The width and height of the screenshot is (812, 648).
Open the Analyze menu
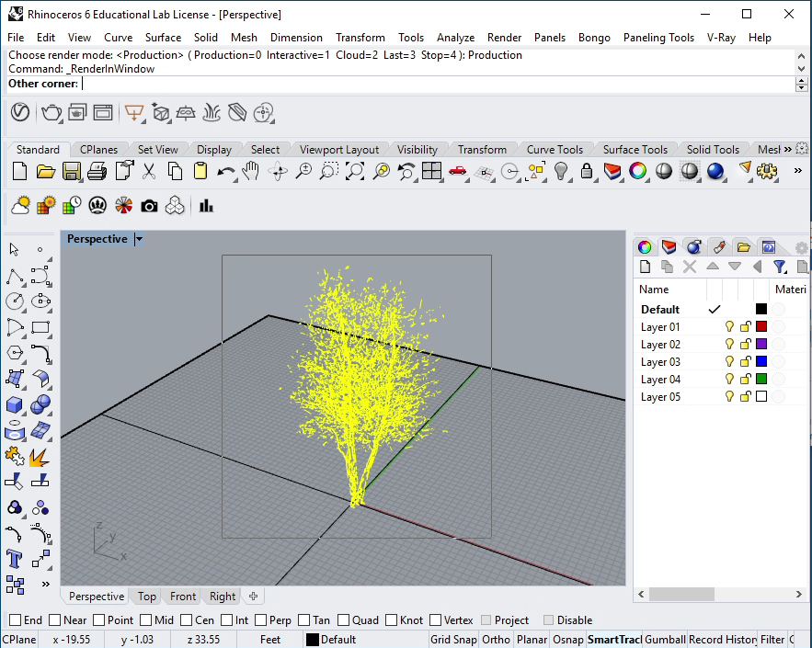[455, 38]
